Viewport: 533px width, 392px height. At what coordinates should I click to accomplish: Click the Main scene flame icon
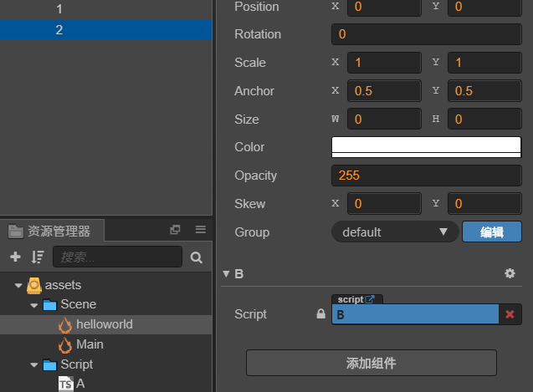point(65,345)
